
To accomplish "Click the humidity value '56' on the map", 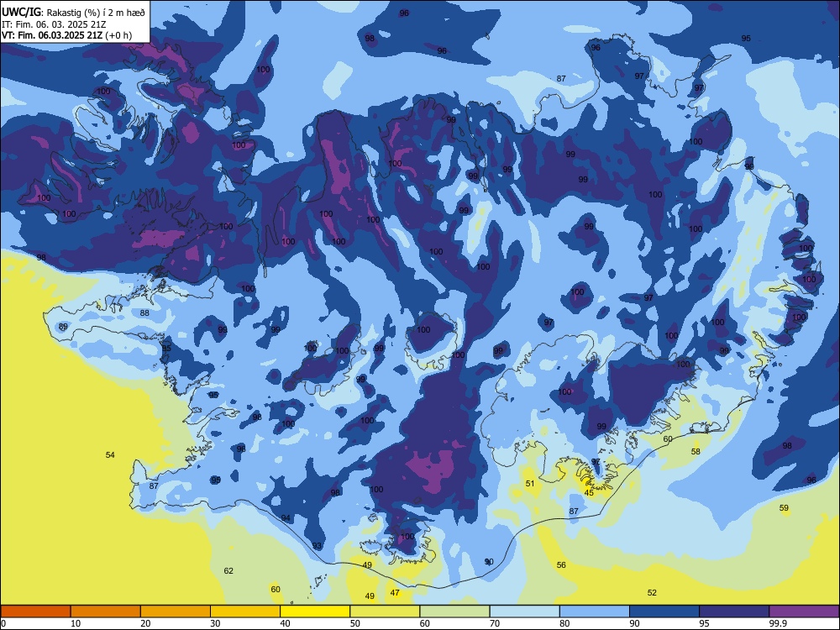I will click(x=561, y=564).
